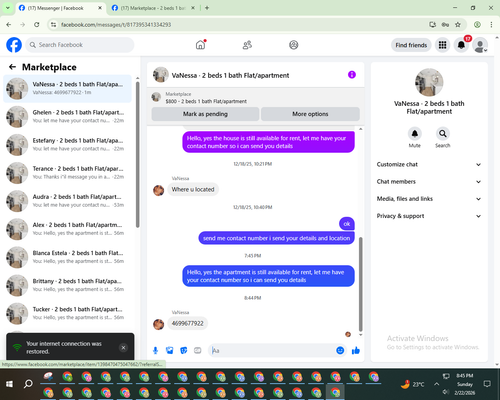500x400 pixels.
Task: Dismiss the internet connection restored notice
Action: [123, 348]
